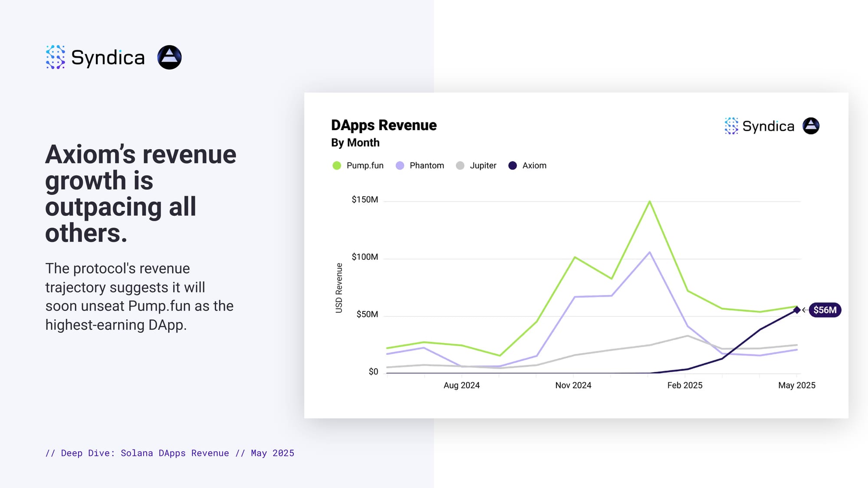
Task: Click the headline Axiom's revenue growth is outpacing
Action: click(x=141, y=193)
